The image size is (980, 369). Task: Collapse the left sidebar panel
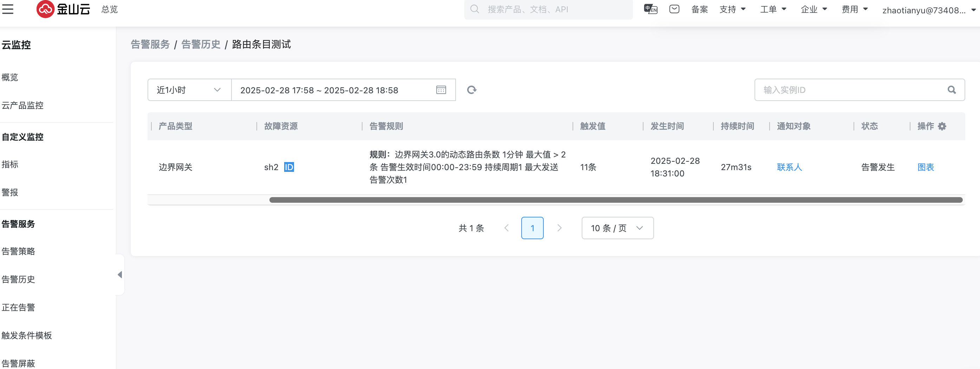120,274
